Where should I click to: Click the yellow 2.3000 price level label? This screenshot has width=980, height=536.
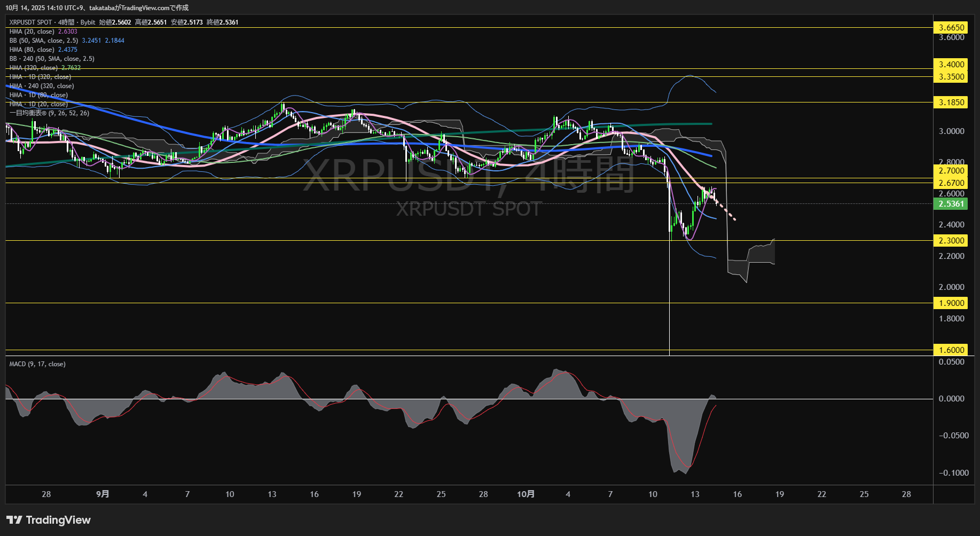[x=951, y=241]
